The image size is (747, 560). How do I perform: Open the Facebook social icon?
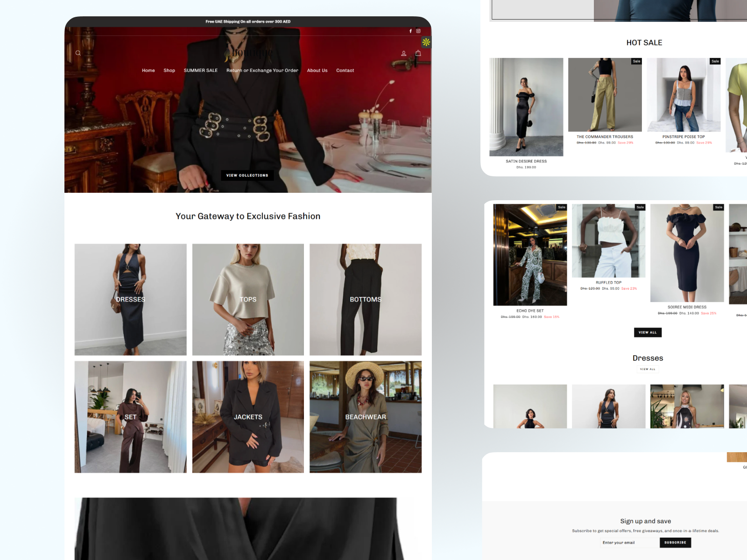coord(411,31)
